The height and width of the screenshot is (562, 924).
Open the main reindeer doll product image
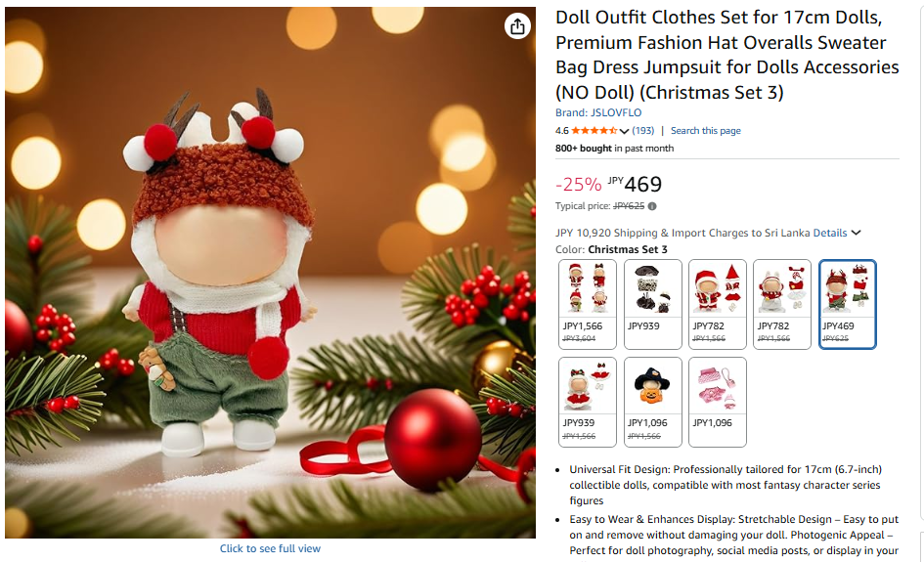[271, 272]
